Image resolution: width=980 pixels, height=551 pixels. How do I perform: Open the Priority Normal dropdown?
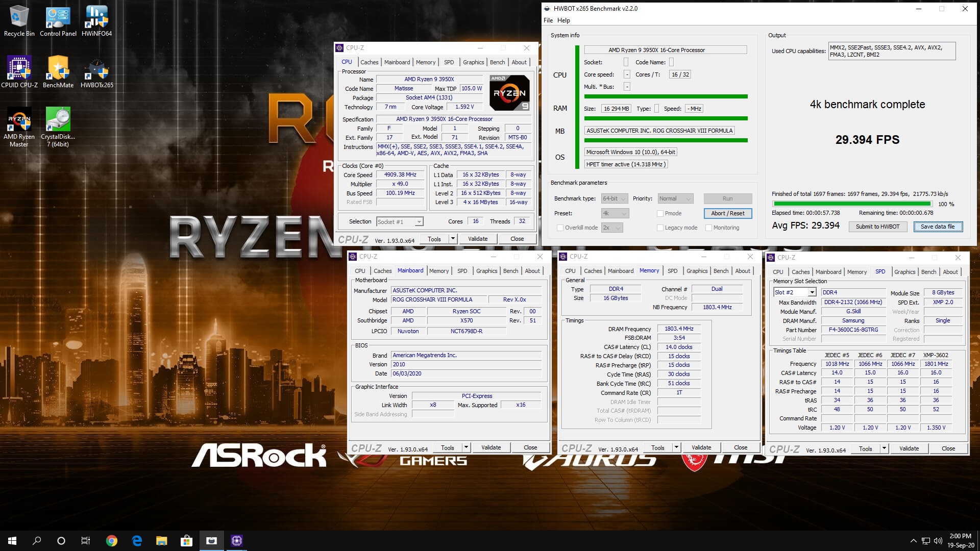point(675,198)
